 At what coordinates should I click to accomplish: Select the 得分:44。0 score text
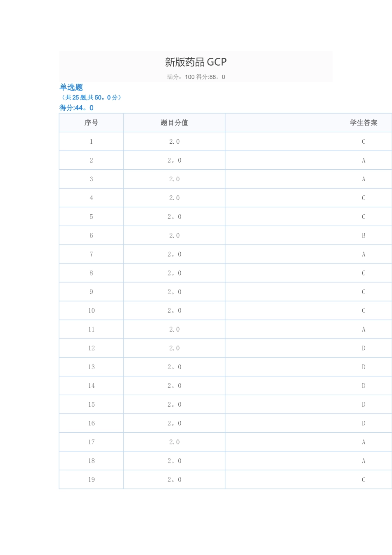click(x=76, y=108)
